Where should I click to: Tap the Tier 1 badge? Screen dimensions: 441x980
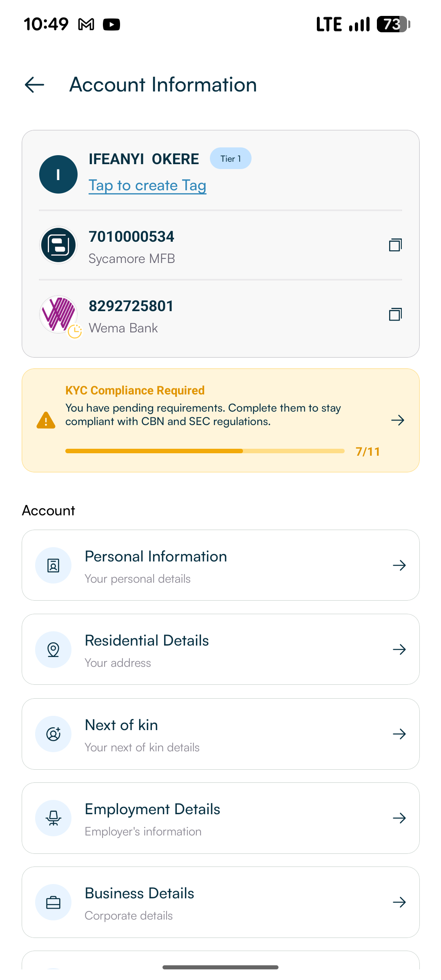click(231, 158)
